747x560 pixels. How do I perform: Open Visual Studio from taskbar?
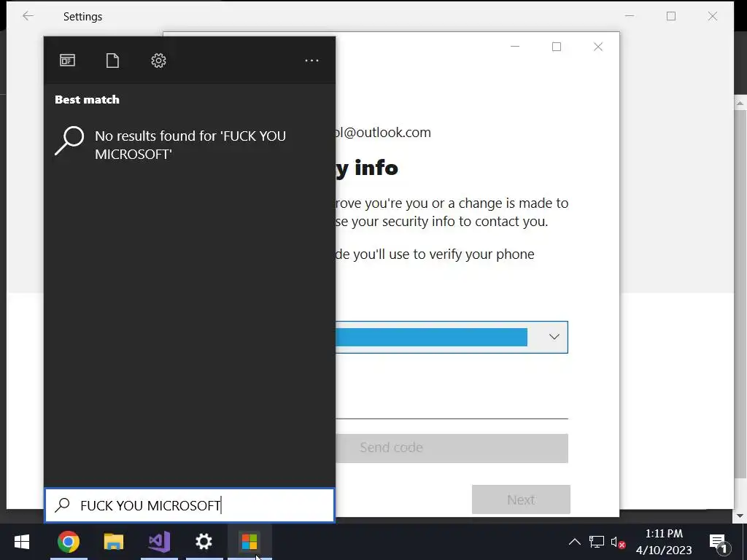pos(159,542)
